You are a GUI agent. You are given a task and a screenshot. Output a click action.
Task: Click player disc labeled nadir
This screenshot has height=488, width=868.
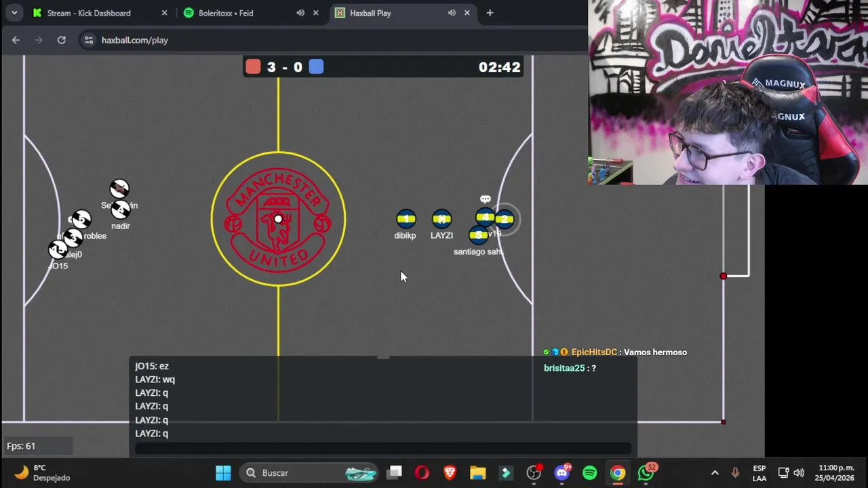tap(121, 209)
